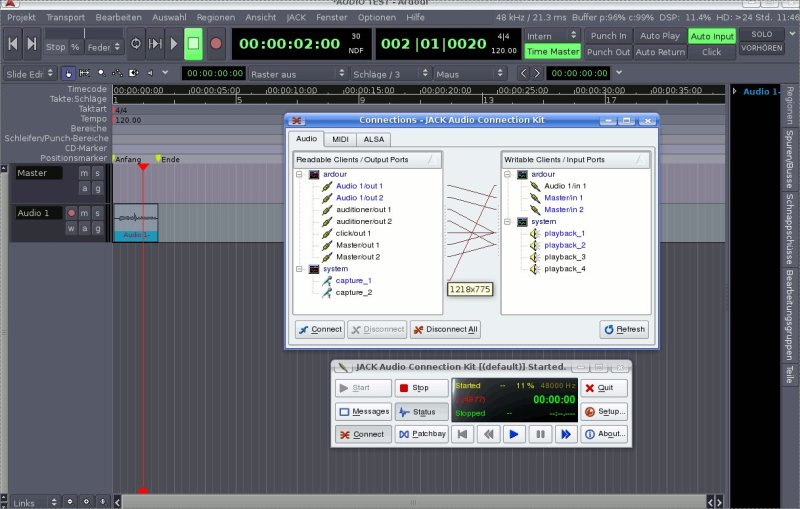Viewport: 800px width, 509px height.
Task: Click JACK transport play button
Action: tap(514, 434)
